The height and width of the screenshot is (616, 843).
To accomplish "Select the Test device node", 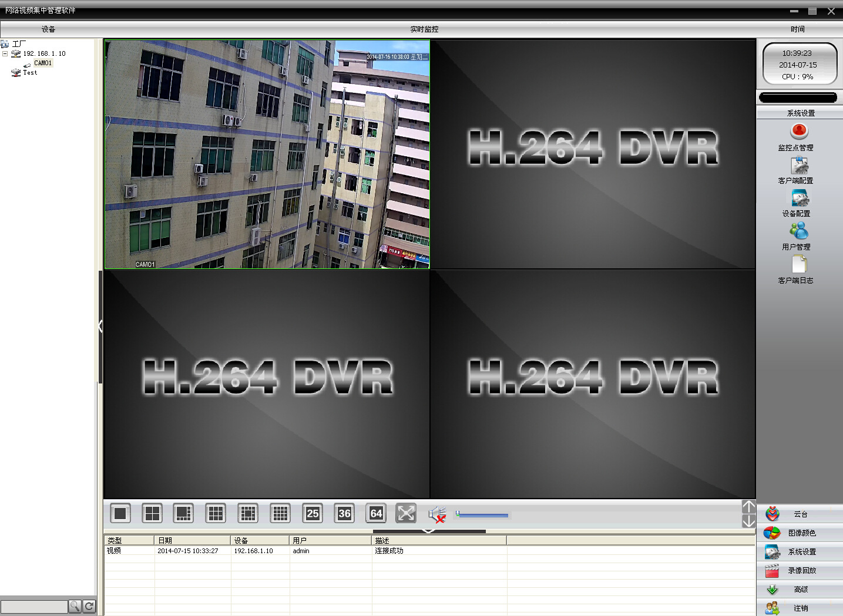I will point(30,72).
